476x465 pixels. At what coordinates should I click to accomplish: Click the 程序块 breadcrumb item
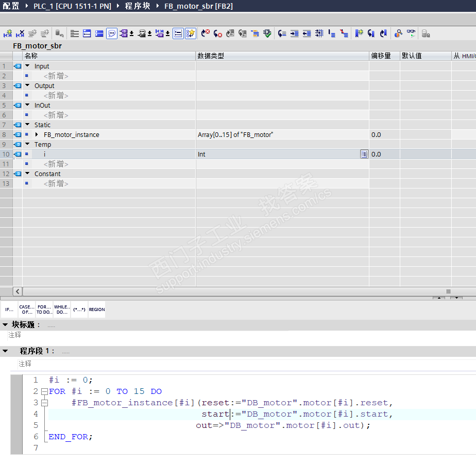137,6
